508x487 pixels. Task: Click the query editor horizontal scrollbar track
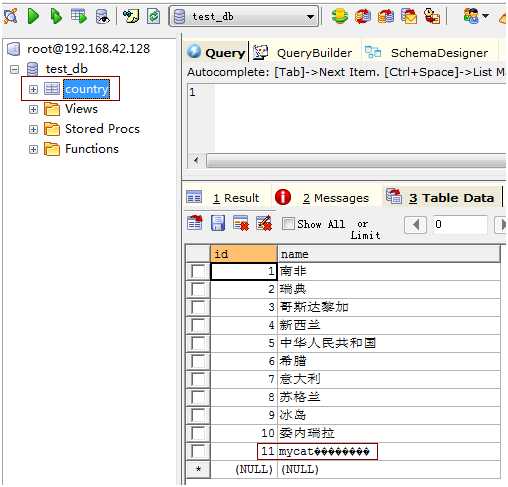click(x=356, y=161)
